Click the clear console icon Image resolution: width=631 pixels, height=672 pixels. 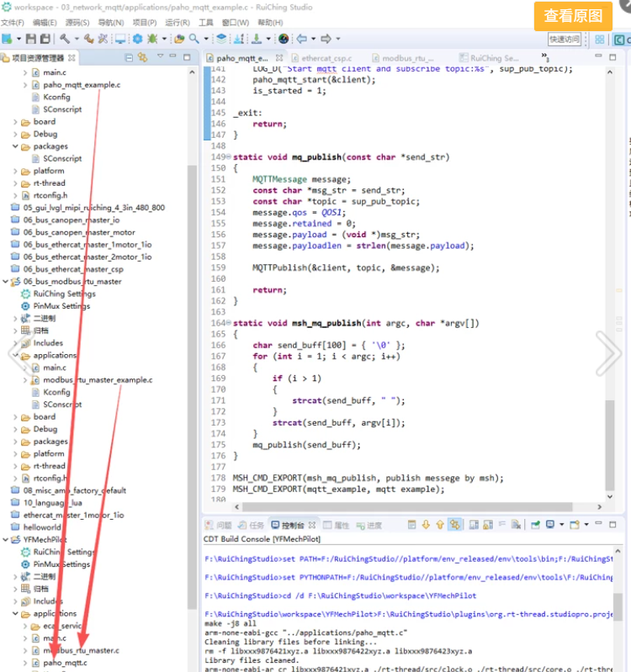click(516, 525)
